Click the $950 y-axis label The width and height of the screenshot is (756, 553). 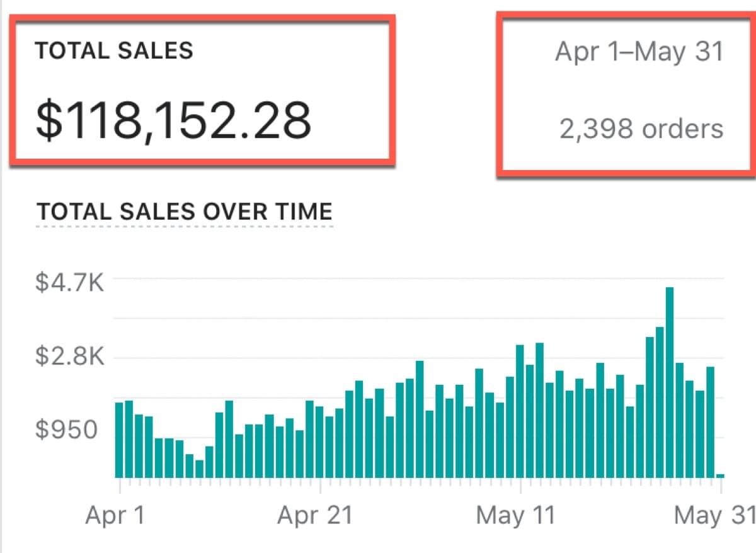67,430
